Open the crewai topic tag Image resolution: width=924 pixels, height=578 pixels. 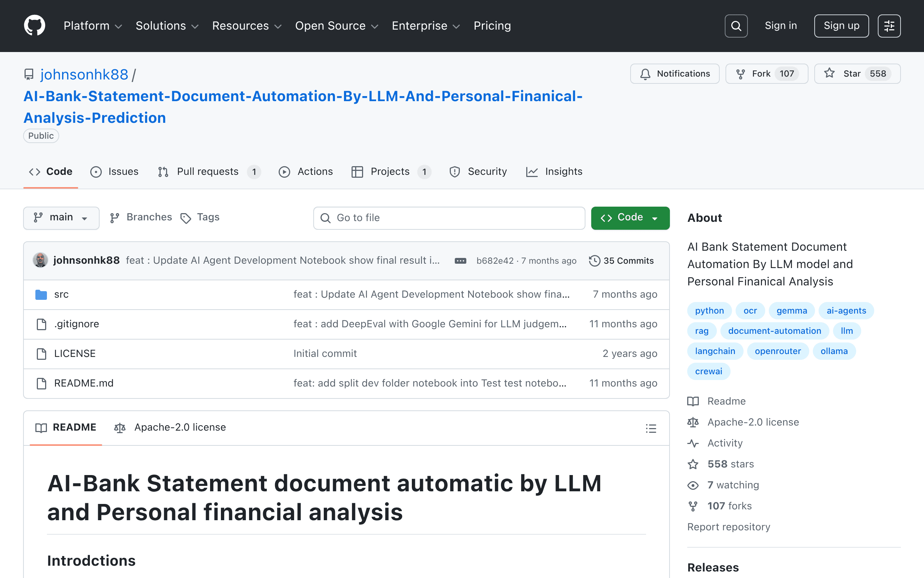coord(709,372)
